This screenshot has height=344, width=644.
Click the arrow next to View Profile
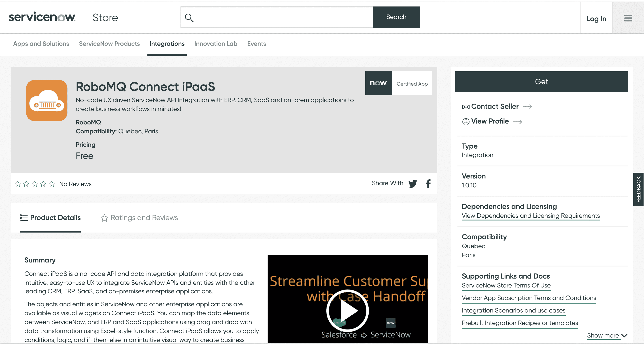[518, 122]
